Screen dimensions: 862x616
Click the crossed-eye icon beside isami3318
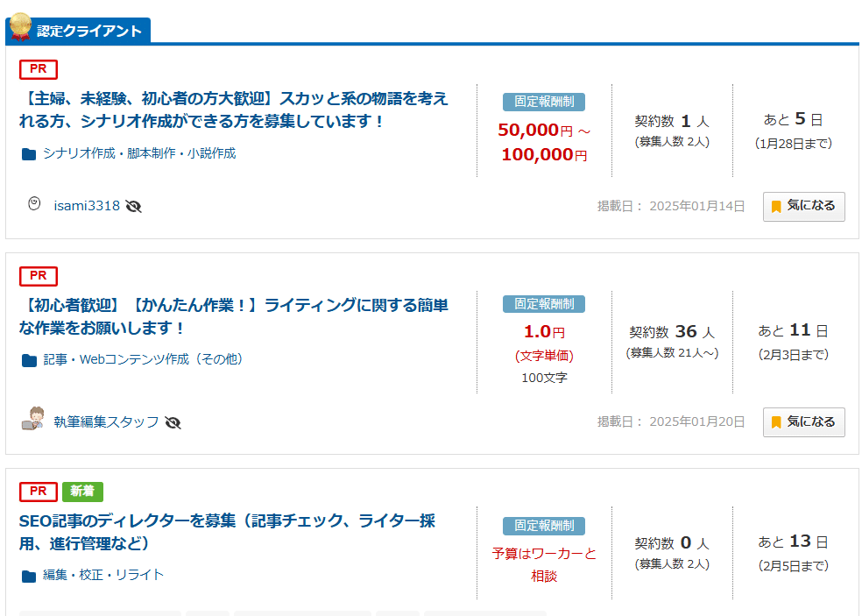click(133, 206)
